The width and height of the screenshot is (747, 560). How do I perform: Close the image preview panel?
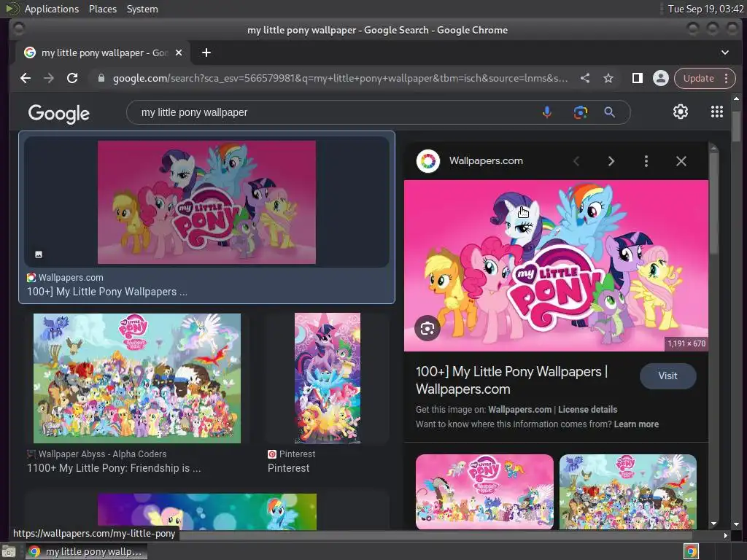pyautogui.click(x=681, y=161)
